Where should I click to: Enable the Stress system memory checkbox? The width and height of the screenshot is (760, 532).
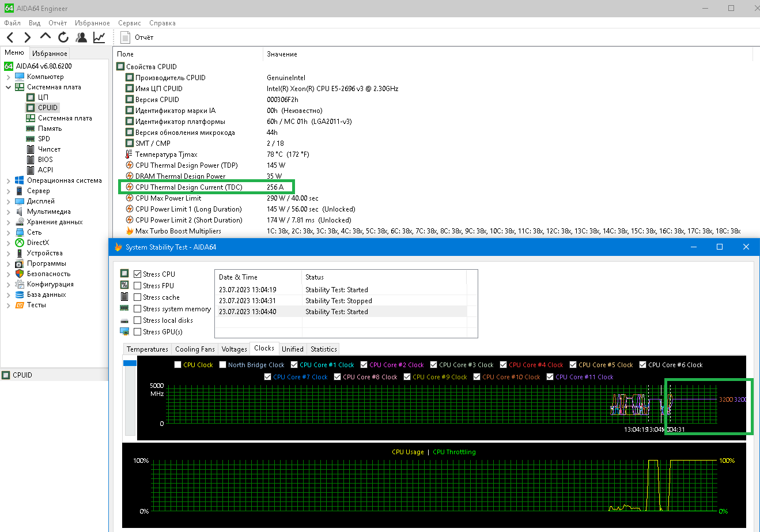(137, 309)
